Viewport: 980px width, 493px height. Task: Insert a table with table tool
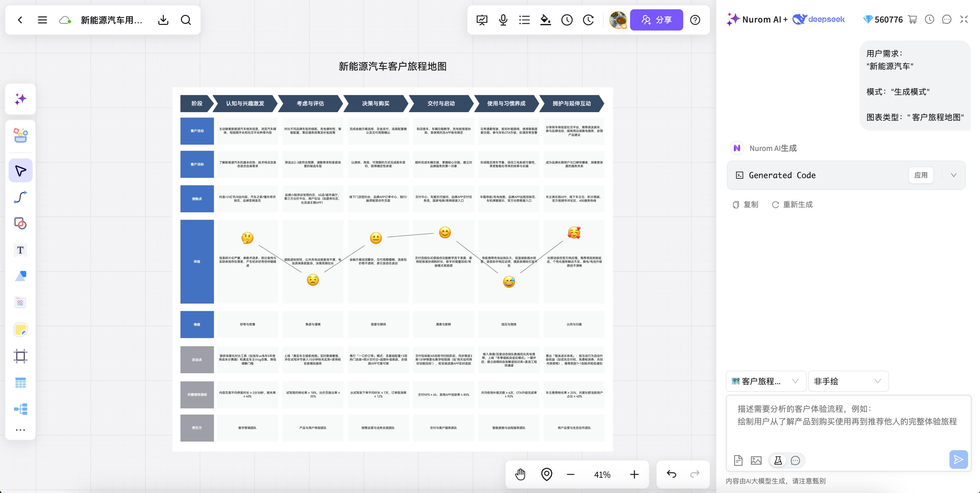pos(21,383)
